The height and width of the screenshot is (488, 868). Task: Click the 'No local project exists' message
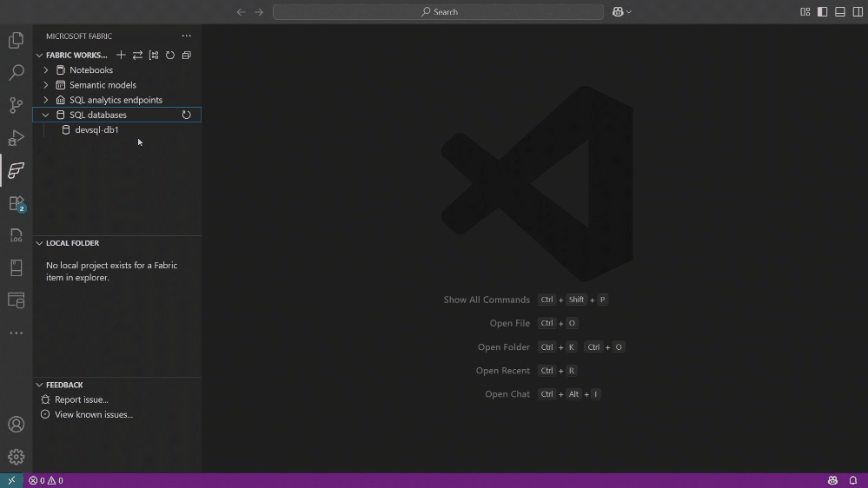click(112, 271)
